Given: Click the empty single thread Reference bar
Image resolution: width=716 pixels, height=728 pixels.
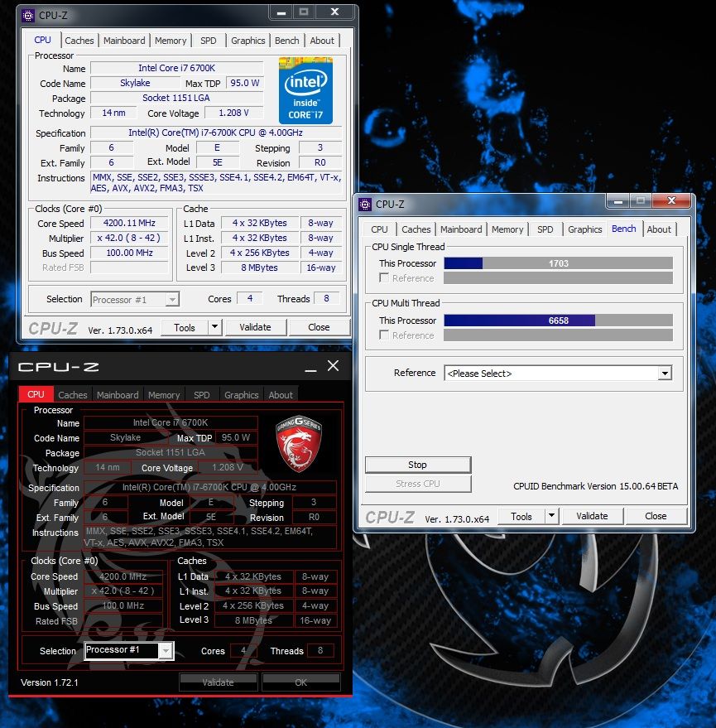Looking at the screenshot, I should (x=558, y=277).
